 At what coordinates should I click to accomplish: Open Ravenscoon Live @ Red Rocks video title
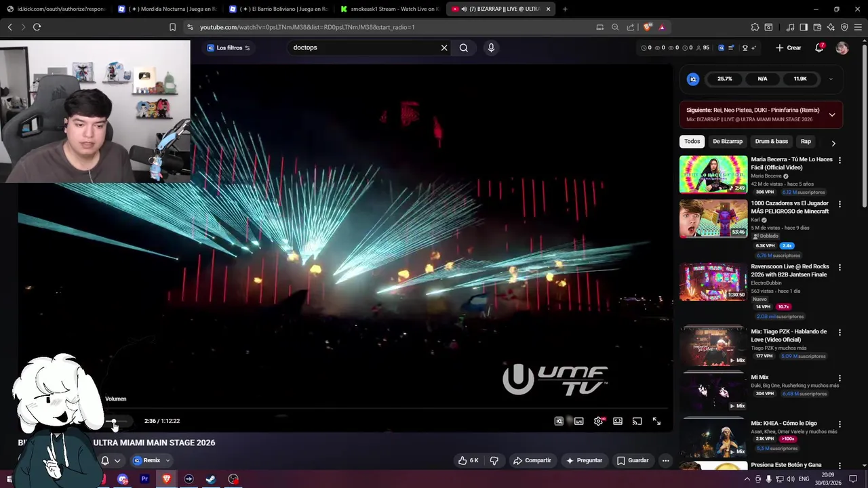(x=790, y=270)
